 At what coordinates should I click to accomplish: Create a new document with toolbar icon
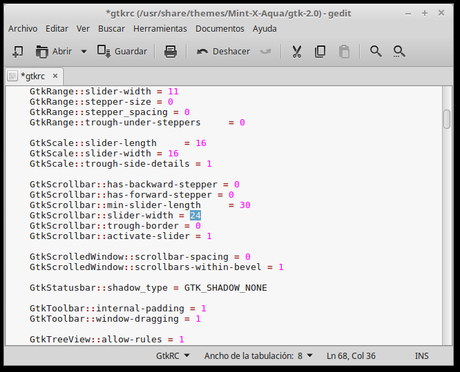point(18,52)
